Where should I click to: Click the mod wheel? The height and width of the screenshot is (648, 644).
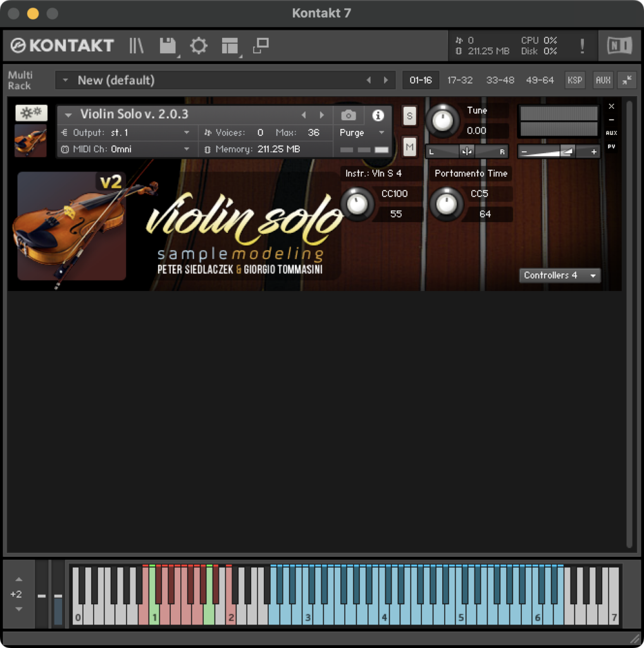pyautogui.click(x=58, y=595)
